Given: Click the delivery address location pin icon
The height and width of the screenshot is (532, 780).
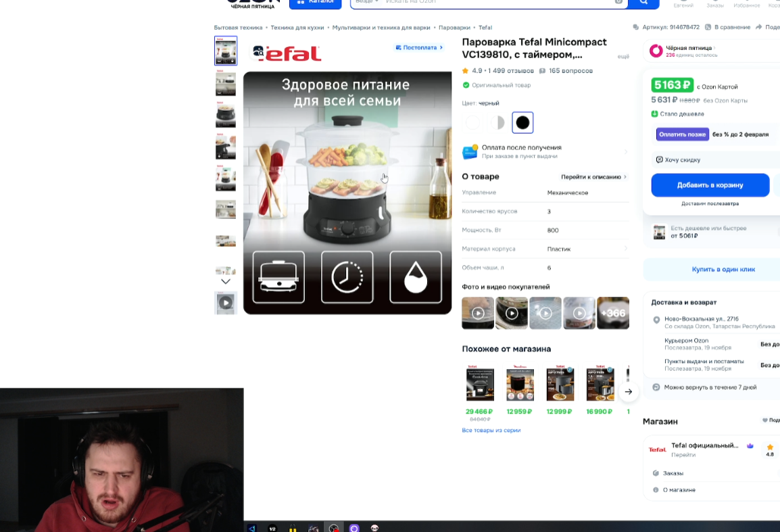Looking at the screenshot, I should (656, 320).
